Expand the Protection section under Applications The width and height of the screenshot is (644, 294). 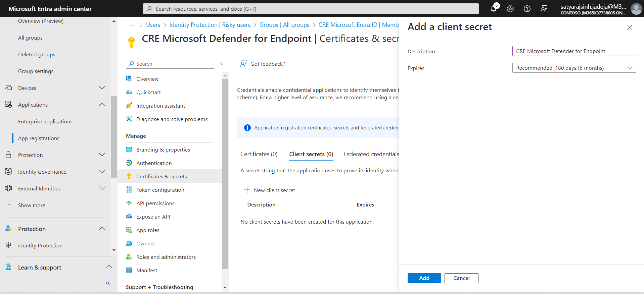(x=102, y=155)
